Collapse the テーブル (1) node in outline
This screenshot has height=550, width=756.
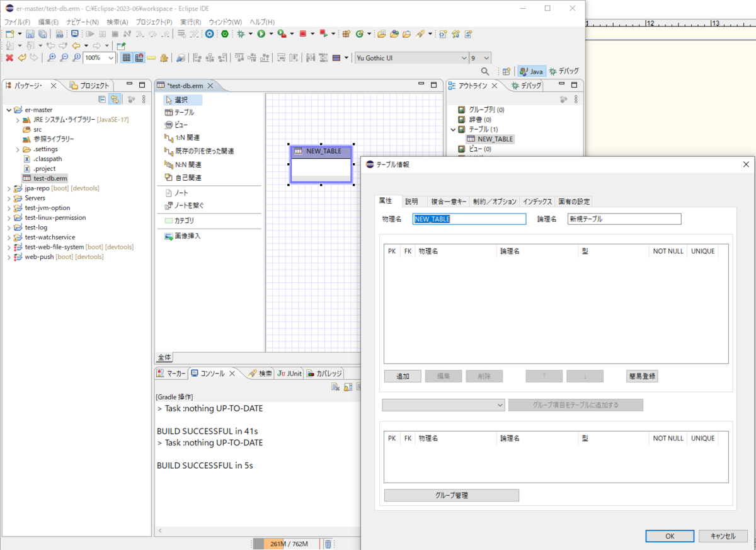[x=453, y=129]
